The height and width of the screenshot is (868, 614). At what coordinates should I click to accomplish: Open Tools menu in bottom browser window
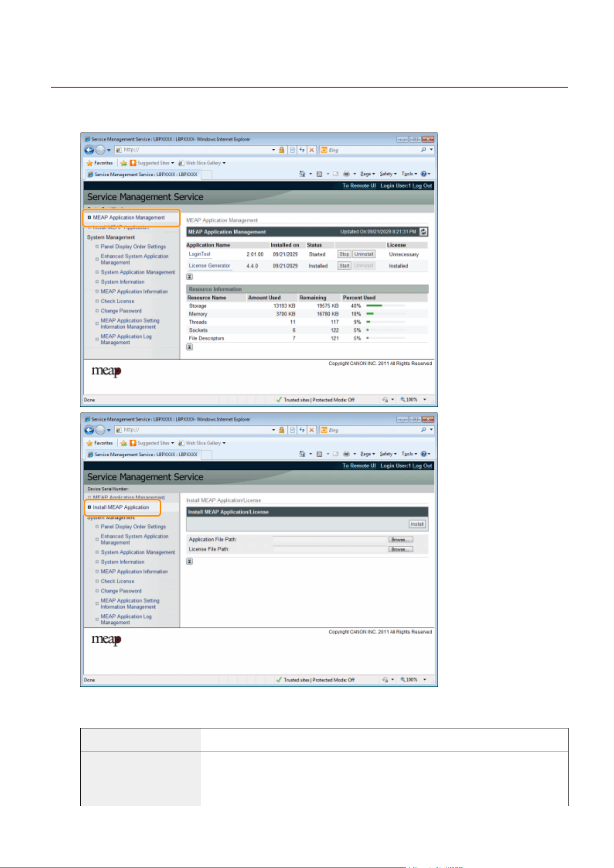click(409, 454)
